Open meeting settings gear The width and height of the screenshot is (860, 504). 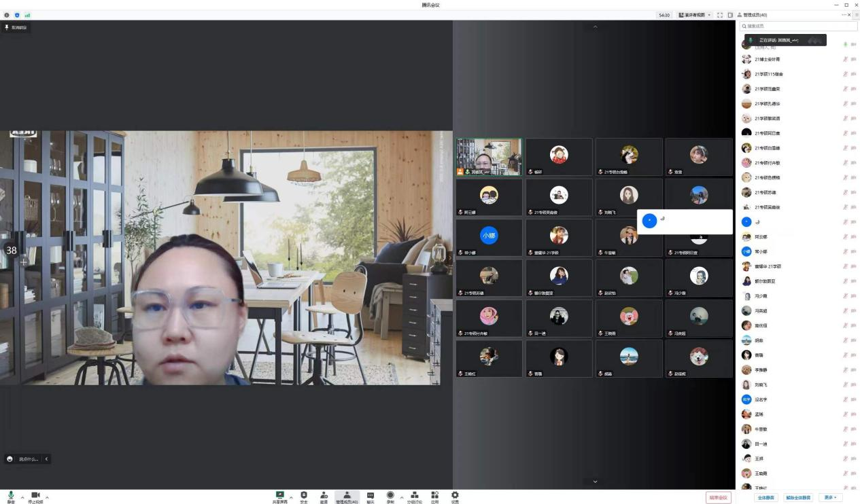[x=455, y=497]
